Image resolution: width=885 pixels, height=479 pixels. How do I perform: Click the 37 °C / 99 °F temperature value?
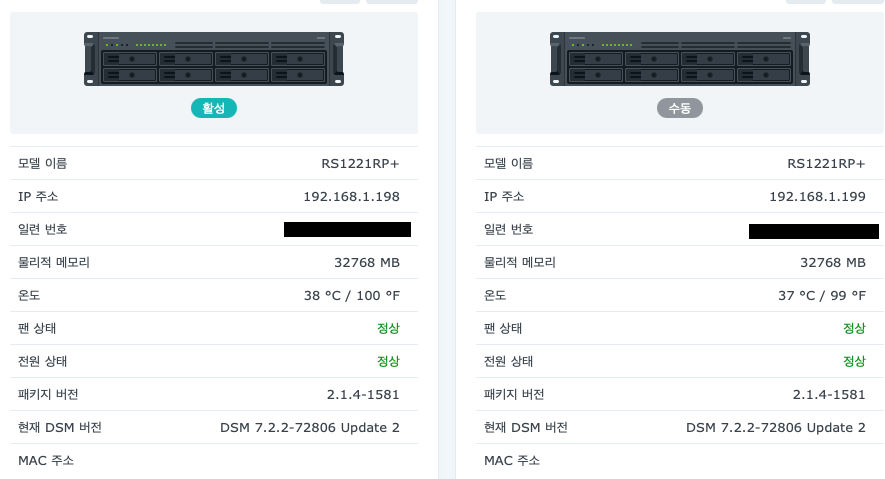click(x=820, y=295)
